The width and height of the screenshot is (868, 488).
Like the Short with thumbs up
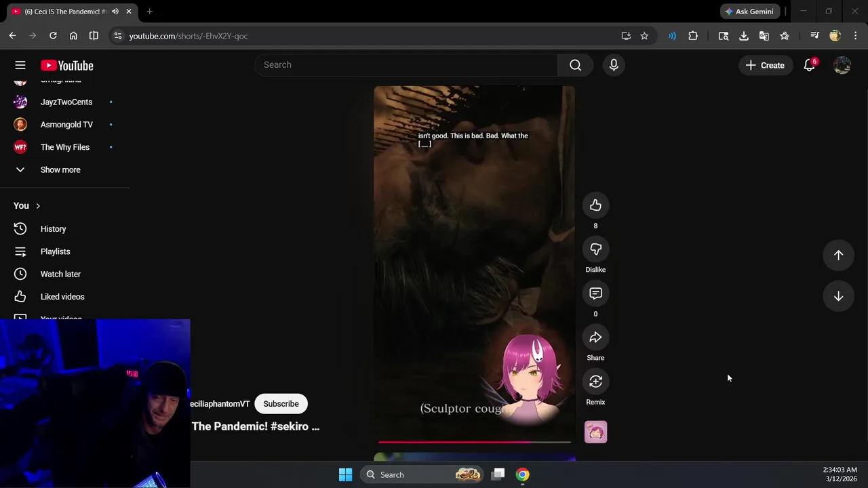(595, 205)
